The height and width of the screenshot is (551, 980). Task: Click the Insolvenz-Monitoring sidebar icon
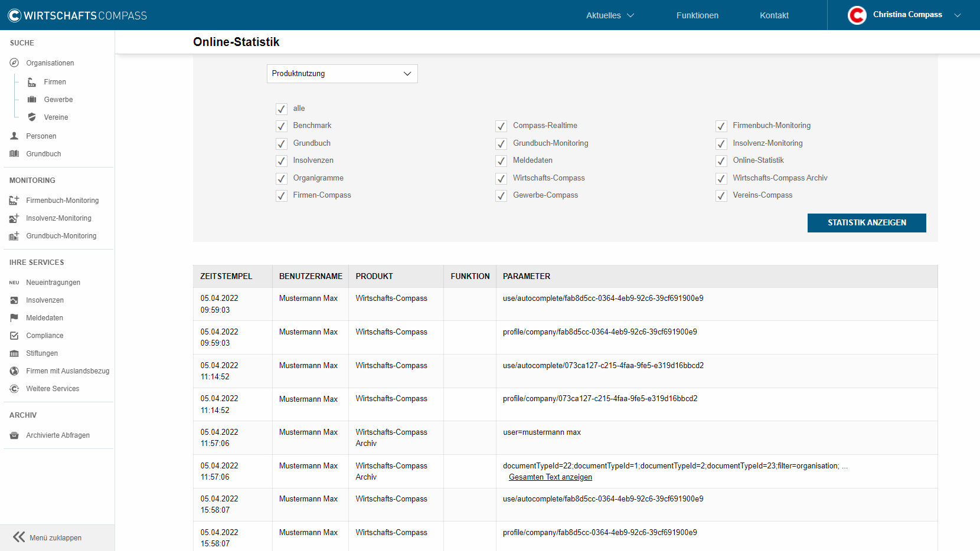[14, 218]
